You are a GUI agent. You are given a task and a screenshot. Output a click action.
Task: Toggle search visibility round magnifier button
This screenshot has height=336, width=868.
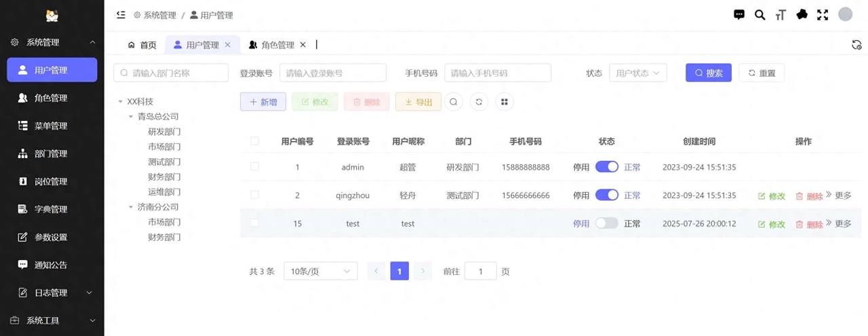[454, 102]
